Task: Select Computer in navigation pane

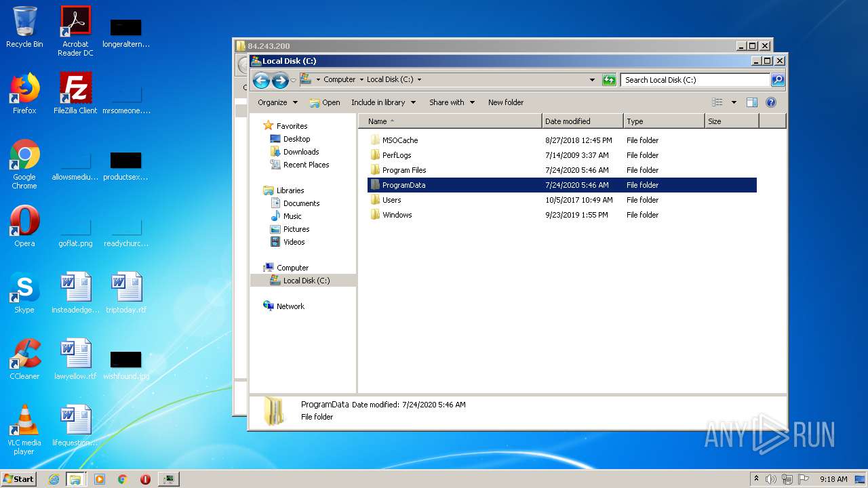Action: point(286,268)
